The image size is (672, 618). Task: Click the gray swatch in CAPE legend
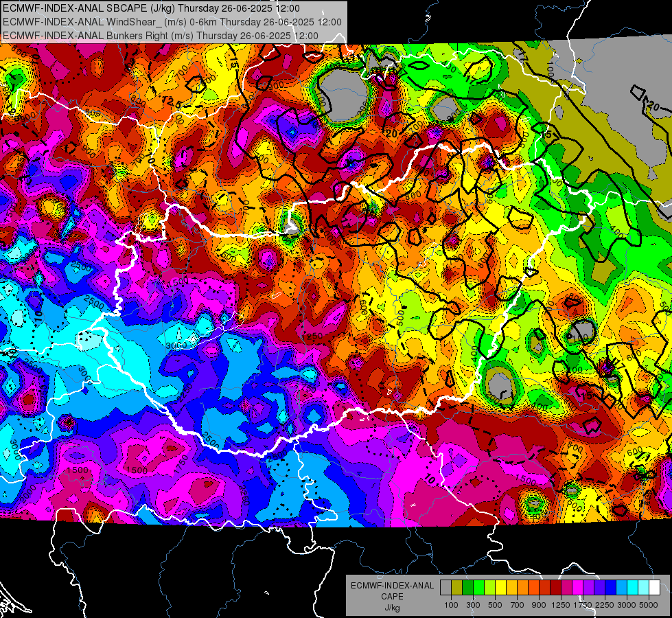445,588
